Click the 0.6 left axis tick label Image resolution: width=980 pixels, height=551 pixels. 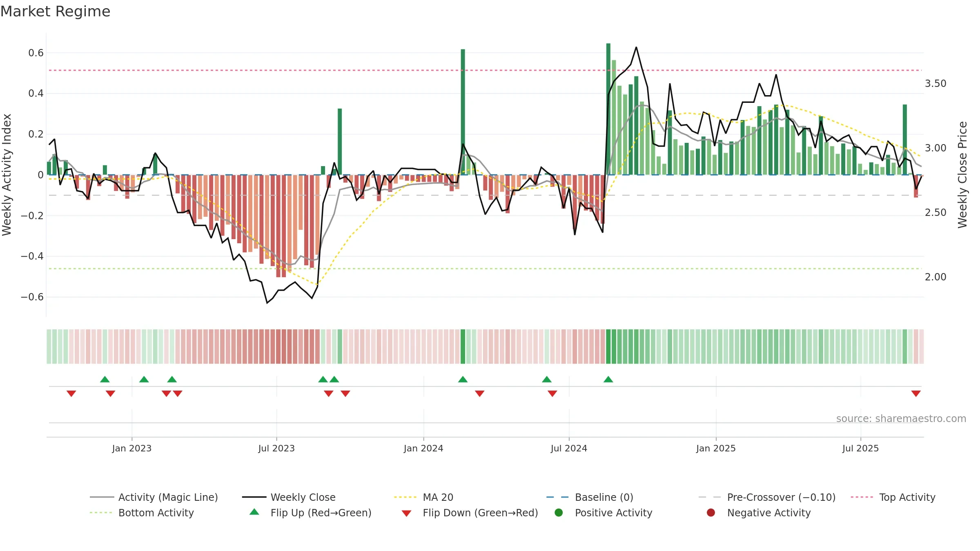coord(36,53)
